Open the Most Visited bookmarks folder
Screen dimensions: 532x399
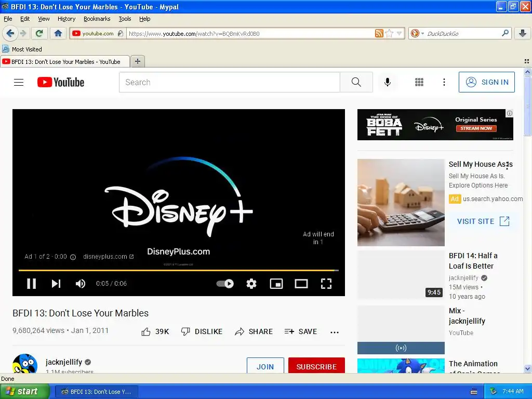click(x=22, y=49)
